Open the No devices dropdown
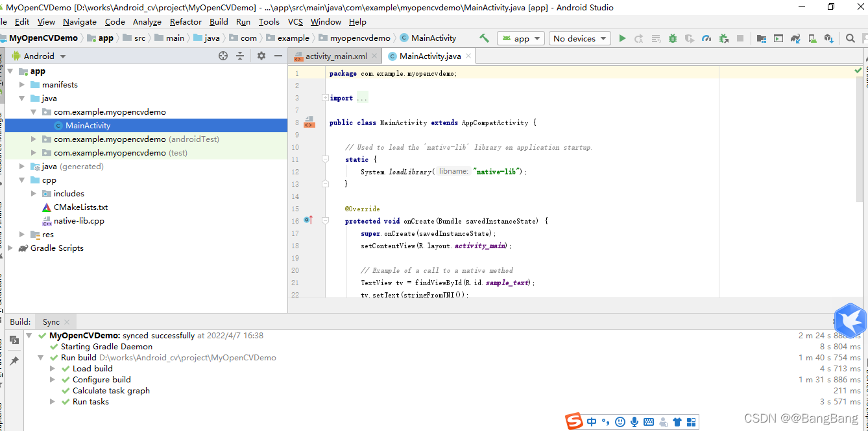 point(579,38)
